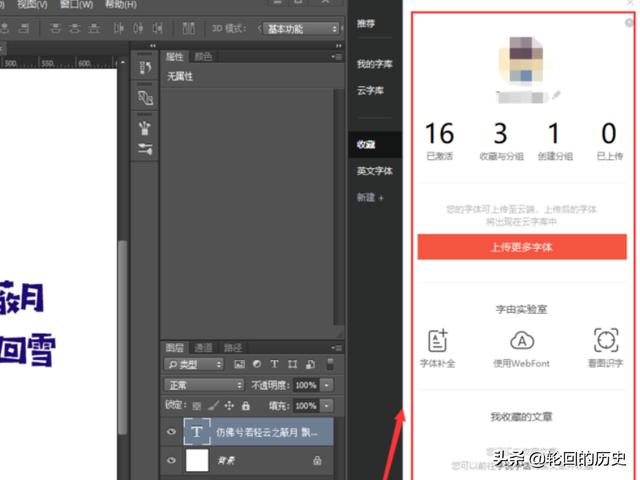The image size is (640, 480).
Task: Click the 上传更多字体 upload button
Action: [x=521, y=246]
